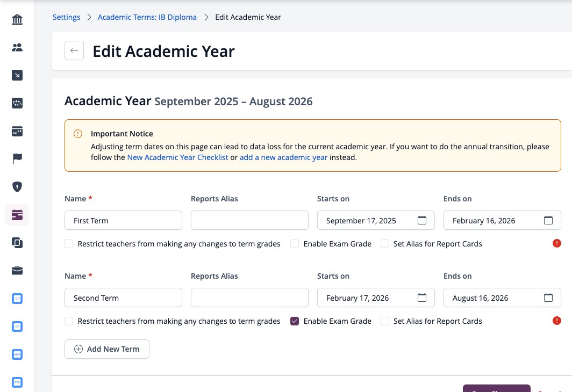Image resolution: width=572 pixels, height=392 pixels.
Task: Click the red alert icon in First Term row
Action: pyautogui.click(x=557, y=243)
